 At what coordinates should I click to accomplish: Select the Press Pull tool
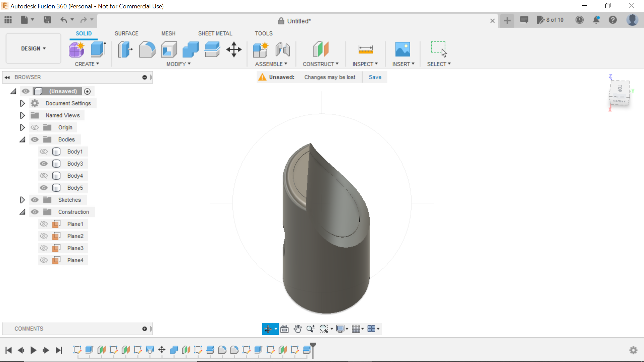[x=125, y=49]
